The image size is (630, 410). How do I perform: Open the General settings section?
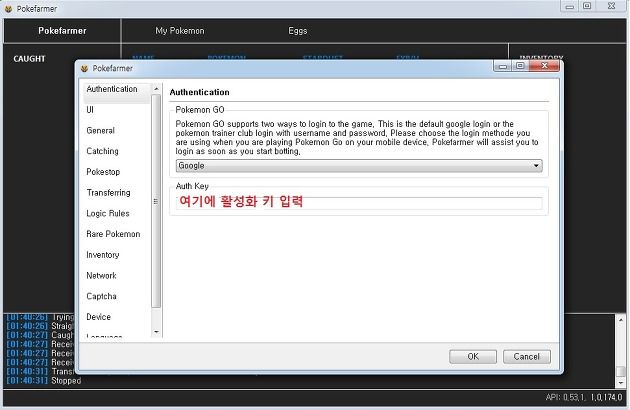tap(100, 131)
